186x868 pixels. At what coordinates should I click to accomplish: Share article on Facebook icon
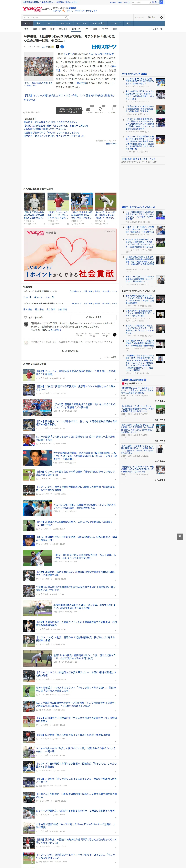pos(62,47)
